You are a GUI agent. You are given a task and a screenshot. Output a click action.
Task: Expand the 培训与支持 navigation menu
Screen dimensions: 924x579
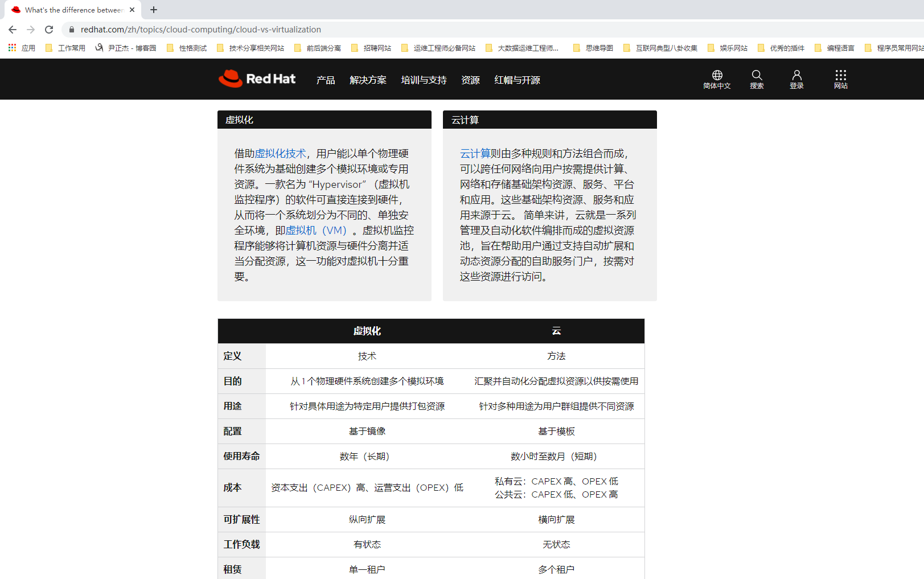(424, 80)
